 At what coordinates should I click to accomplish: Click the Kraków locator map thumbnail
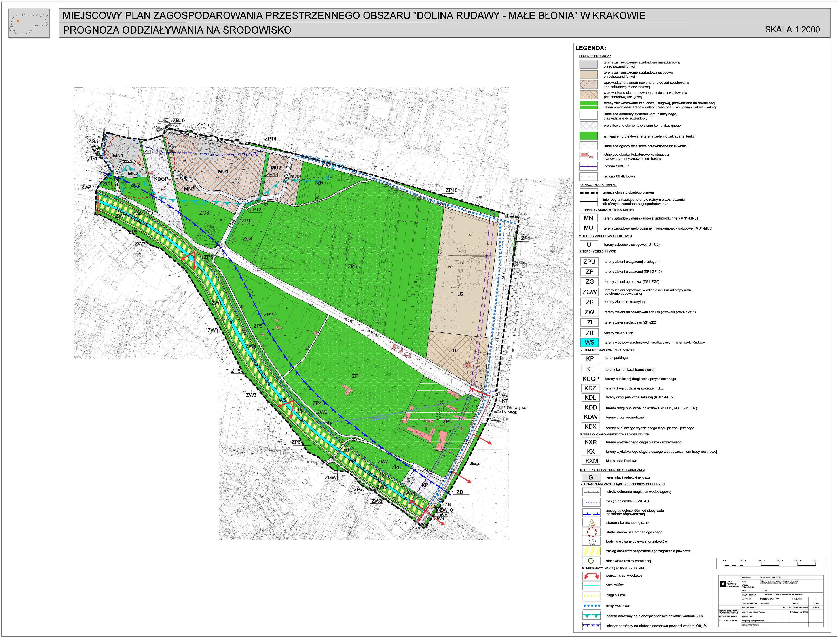29,24
